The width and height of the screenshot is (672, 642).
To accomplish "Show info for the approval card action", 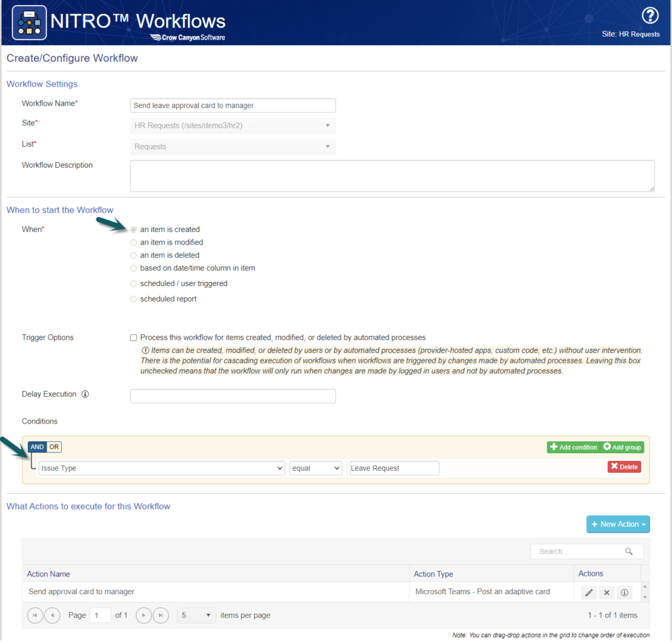I will 624,593.
